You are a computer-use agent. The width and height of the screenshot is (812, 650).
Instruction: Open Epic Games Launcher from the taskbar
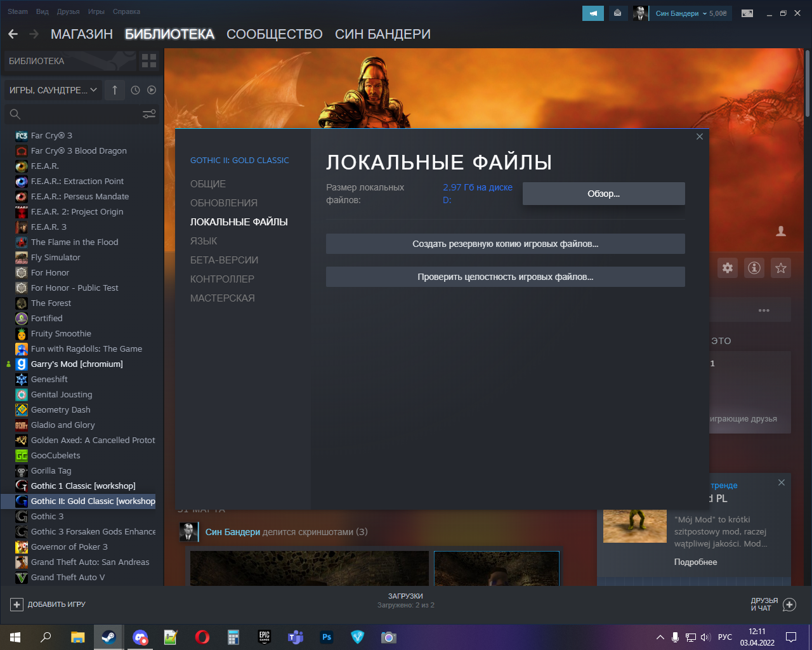[265, 637]
